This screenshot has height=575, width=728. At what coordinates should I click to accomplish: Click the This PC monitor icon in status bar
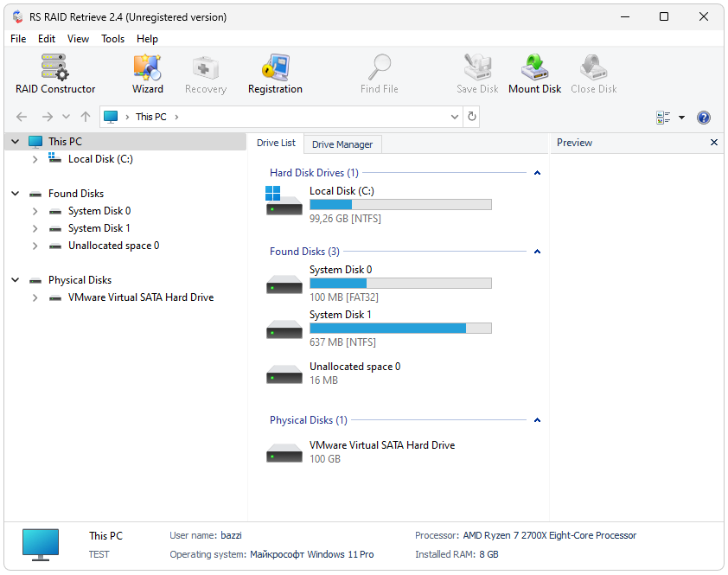pos(41,545)
